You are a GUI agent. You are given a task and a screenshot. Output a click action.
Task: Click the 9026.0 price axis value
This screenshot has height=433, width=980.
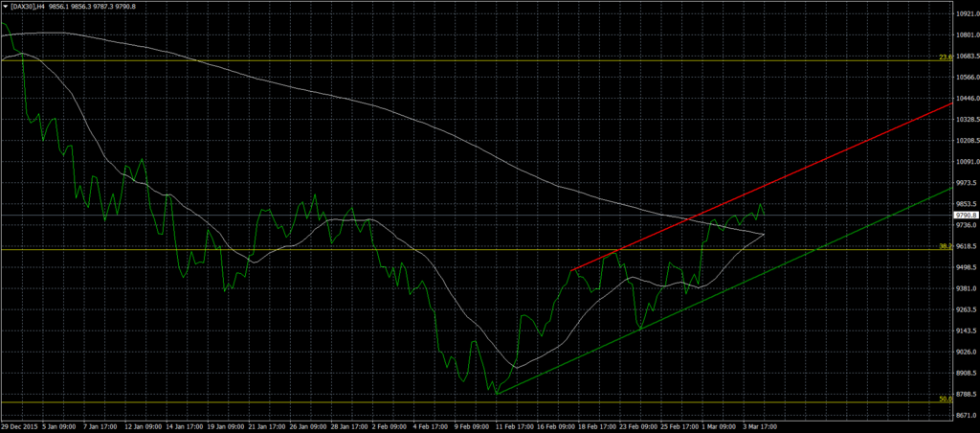pyautogui.click(x=966, y=352)
